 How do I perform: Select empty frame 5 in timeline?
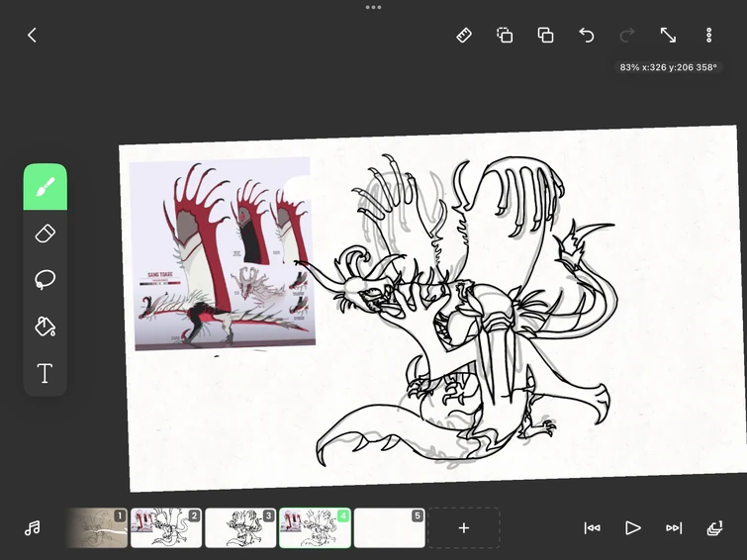389,528
